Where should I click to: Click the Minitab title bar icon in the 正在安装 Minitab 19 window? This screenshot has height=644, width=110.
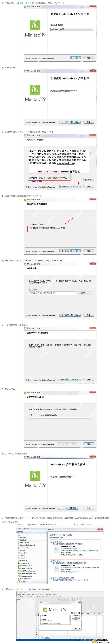(x=25, y=392)
